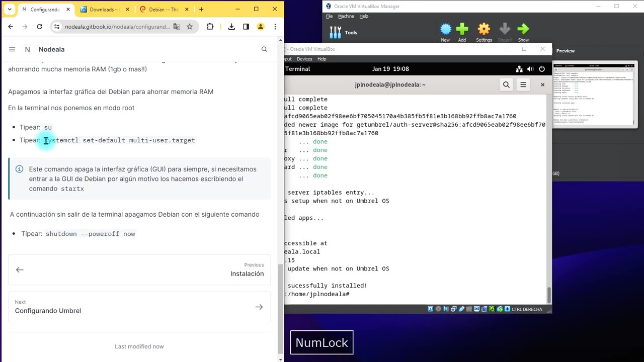
Task: Click Show green arrow in VirtualBox Manager
Action: coord(523,32)
